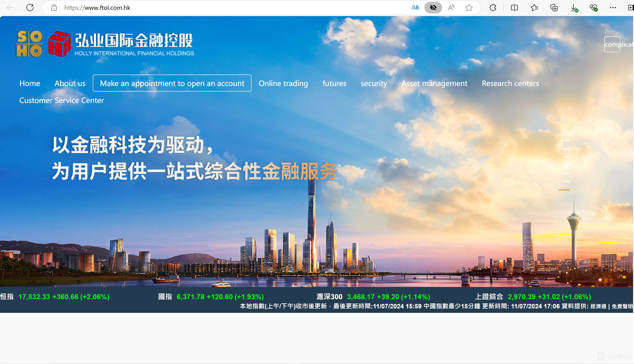The height and width of the screenshot is (364, 634).
Task: Toggle the hide/eye mode in the address bar
Action: click(433, 8)
